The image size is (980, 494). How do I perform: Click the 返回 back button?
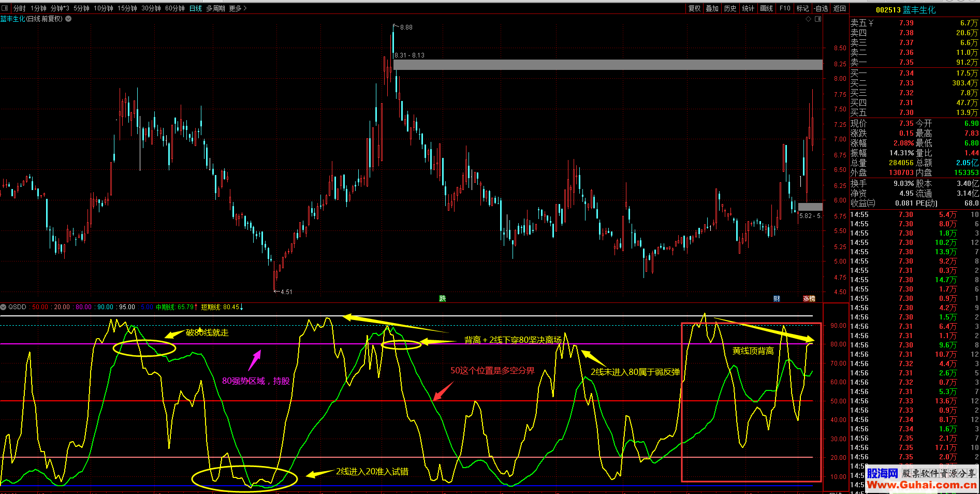839,8
